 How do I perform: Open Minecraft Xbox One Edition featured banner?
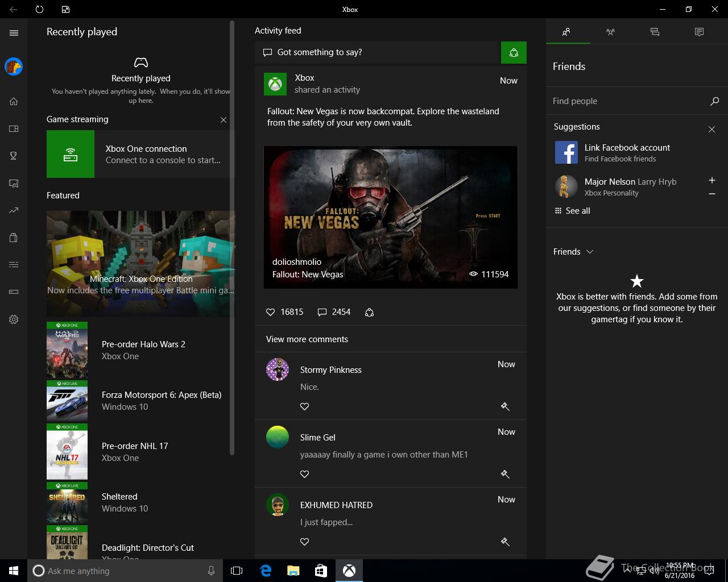140,264
